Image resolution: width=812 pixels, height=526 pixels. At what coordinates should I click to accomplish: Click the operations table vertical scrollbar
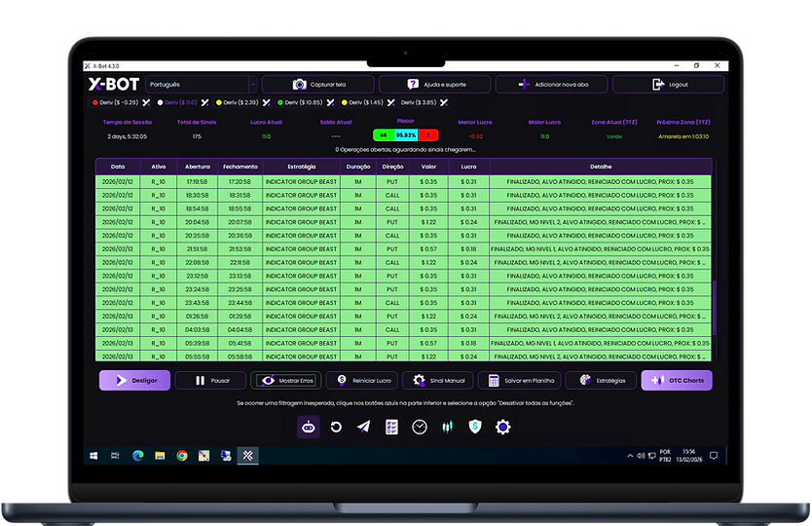pyautogui.click(x=714, y=307)
